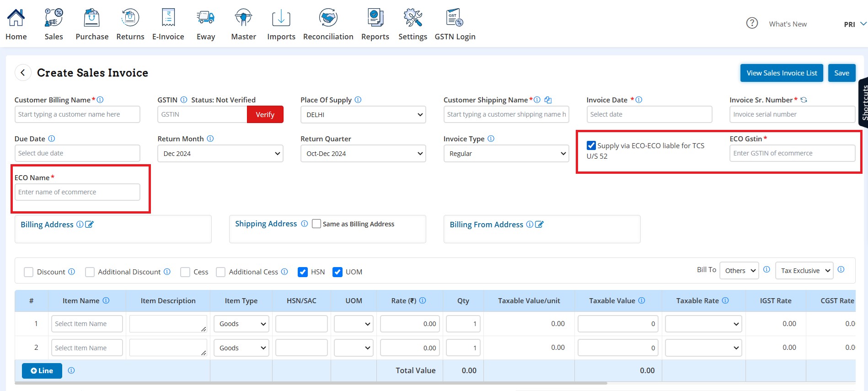Viewport: 868px width, 391px height.
Task: Open the Return Quarter dropdown
Action: (363, 153)
